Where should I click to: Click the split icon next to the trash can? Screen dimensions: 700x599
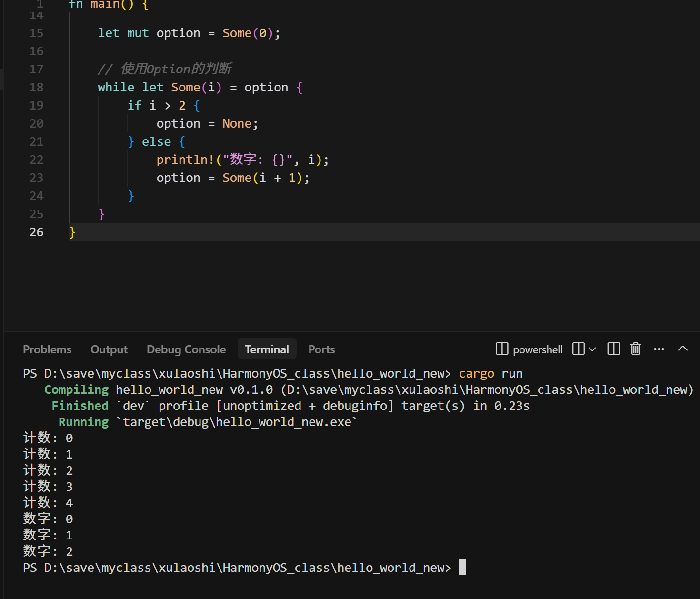(614, 349)
